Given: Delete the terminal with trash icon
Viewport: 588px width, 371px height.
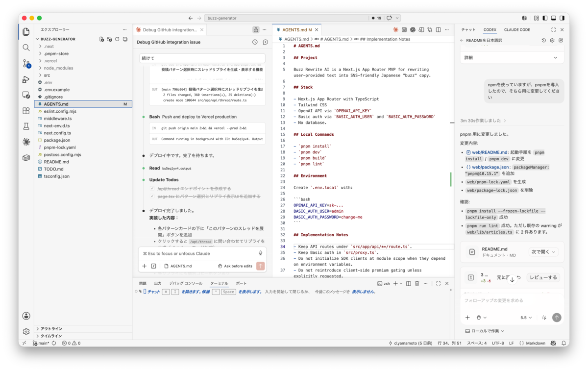Looking at the screenshot, I should [x=417, y=283].
